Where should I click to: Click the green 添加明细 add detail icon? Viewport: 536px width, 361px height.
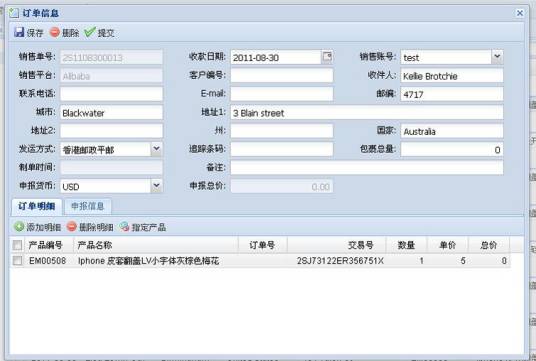19,227
